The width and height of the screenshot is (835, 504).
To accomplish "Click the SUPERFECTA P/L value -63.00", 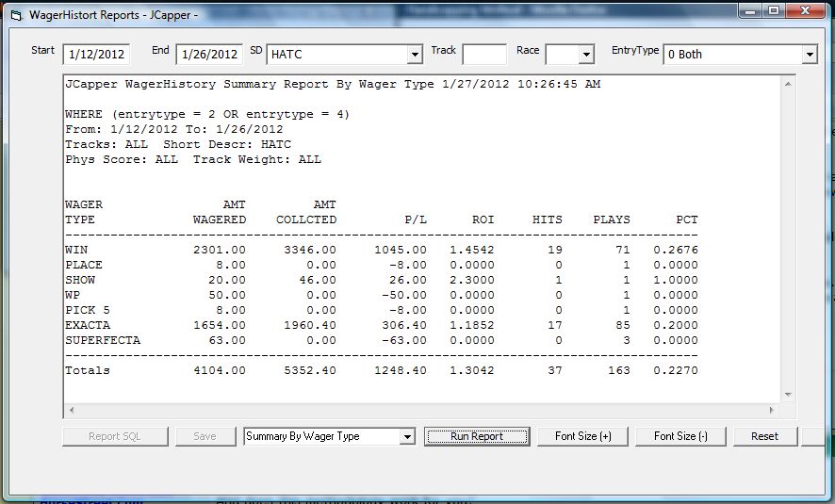I will pos(404,340).
